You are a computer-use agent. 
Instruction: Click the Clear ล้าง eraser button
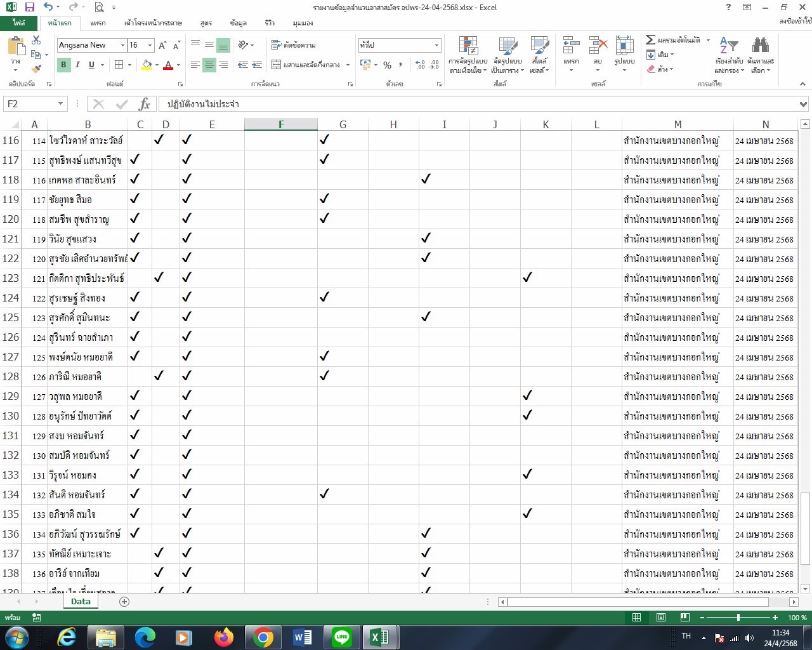pos(660,69)
